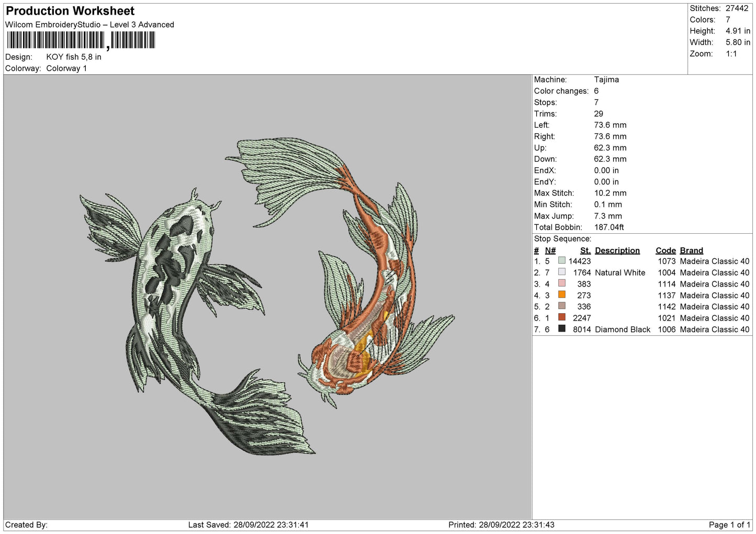Click the barcode under the title
Screen dimensions: 756x534
tap(81, 40)
